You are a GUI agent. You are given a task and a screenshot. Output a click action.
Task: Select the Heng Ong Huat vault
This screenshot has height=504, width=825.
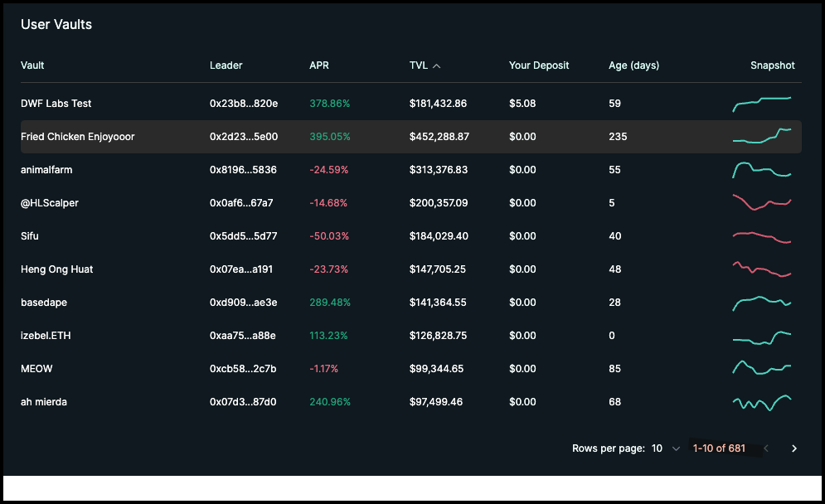pyautogui.click(x=56, y=269)
